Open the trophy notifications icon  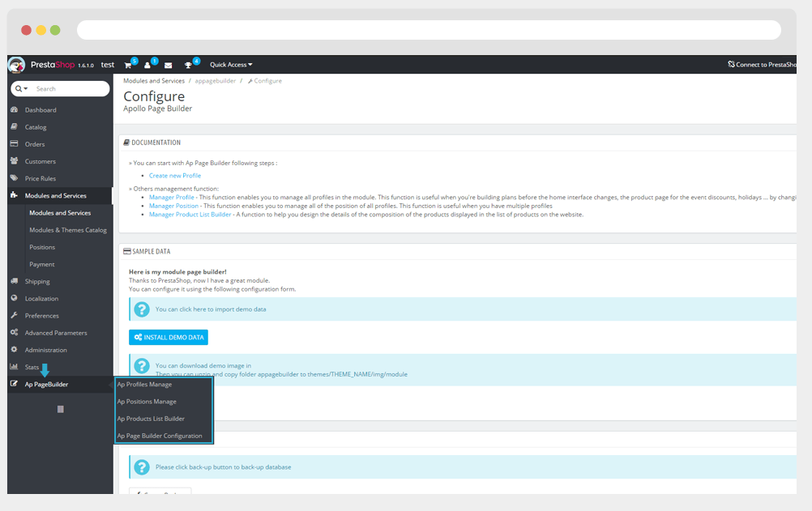[189, 65]
